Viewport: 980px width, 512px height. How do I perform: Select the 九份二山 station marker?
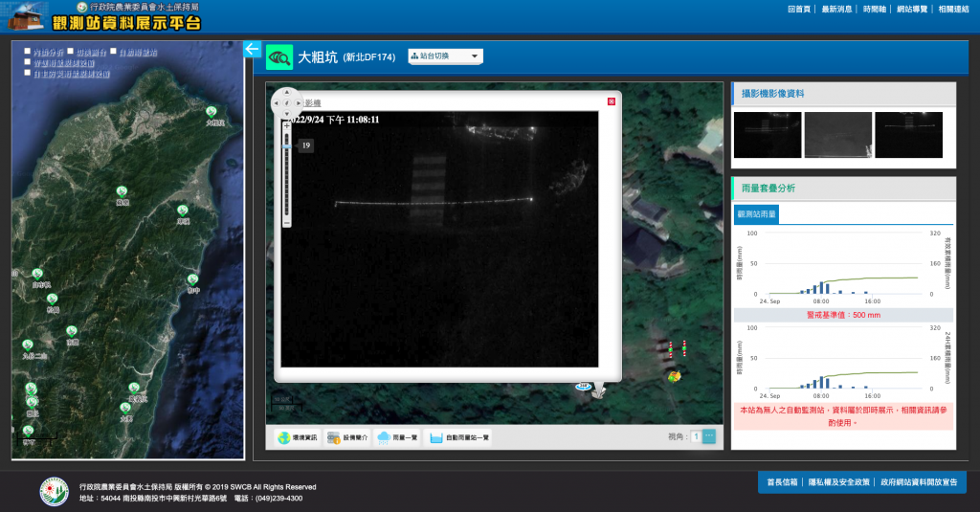pos(28,345)
